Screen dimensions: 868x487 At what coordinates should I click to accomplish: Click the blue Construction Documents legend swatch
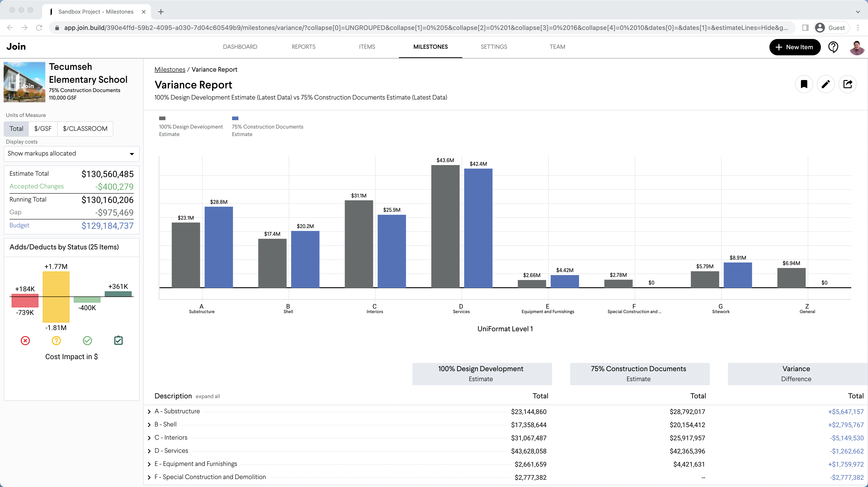point(235,118)
